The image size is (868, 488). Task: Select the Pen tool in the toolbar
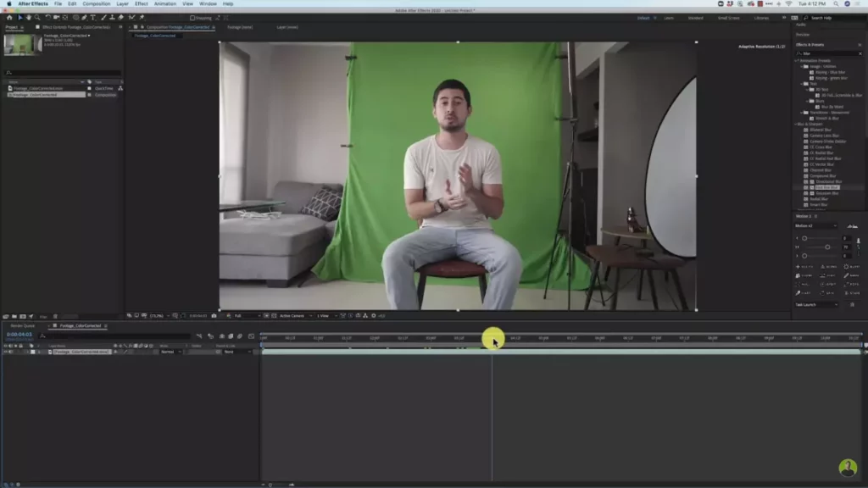point(83,17)
